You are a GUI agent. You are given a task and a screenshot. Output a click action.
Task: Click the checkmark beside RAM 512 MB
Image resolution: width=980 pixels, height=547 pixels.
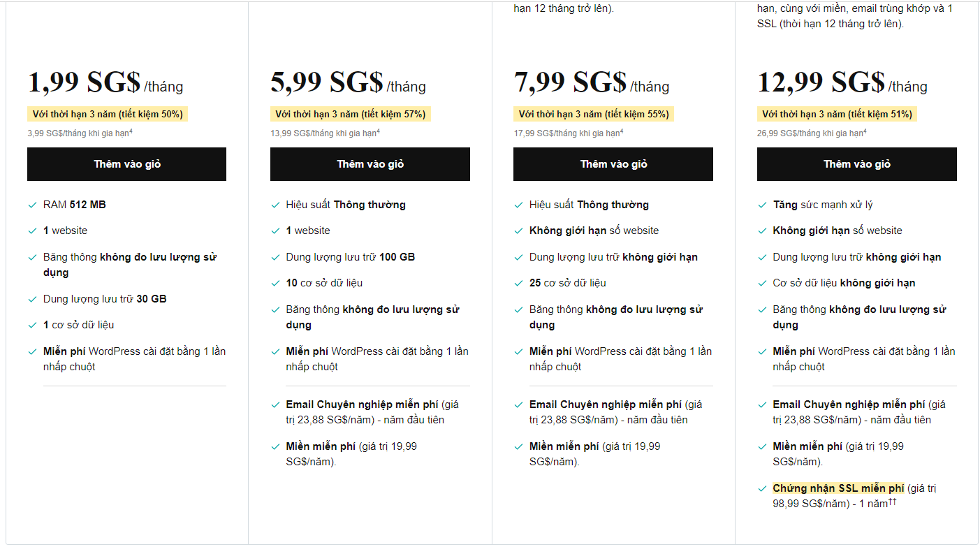click(x=32, y=205)
